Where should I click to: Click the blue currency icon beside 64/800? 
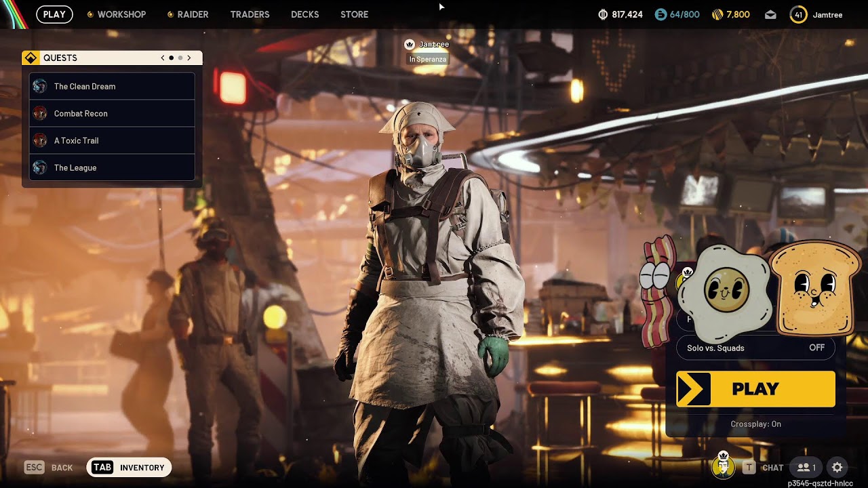point(660,14)
